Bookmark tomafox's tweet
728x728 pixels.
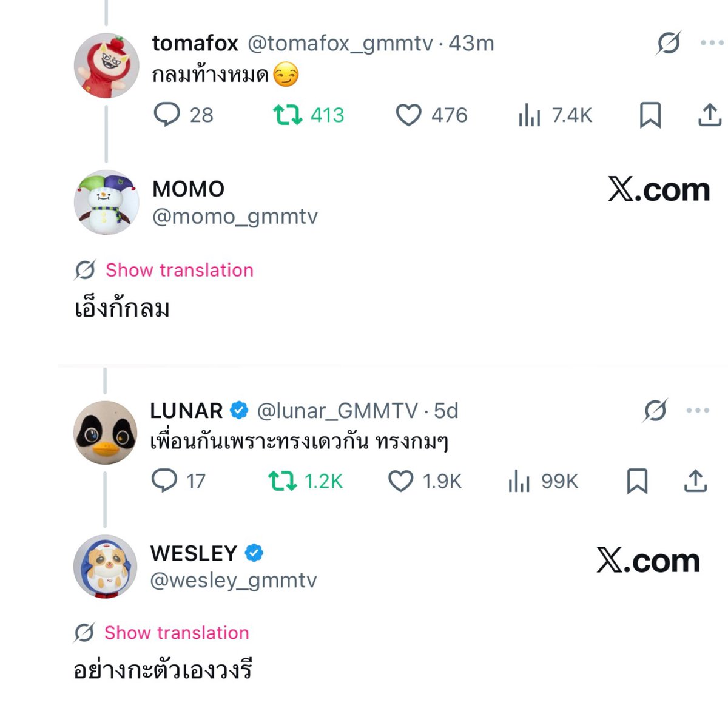650,115
